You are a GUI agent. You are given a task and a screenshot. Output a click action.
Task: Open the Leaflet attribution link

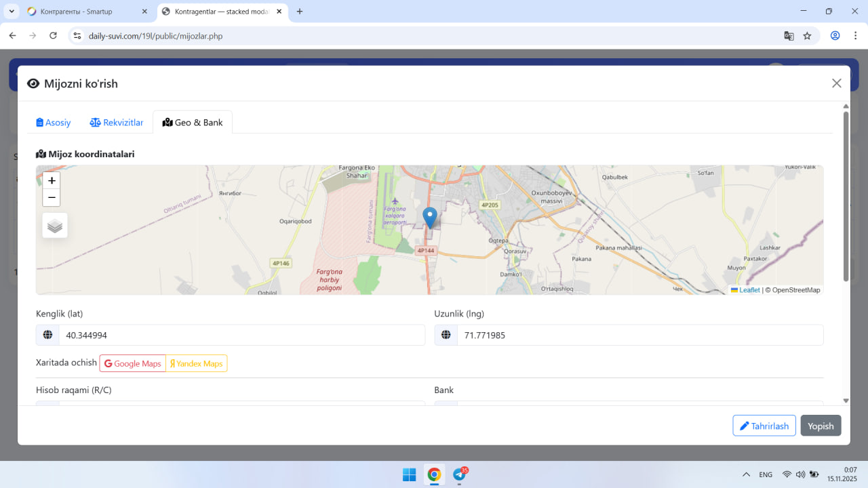pyautogui.click(x=749, y=290)
